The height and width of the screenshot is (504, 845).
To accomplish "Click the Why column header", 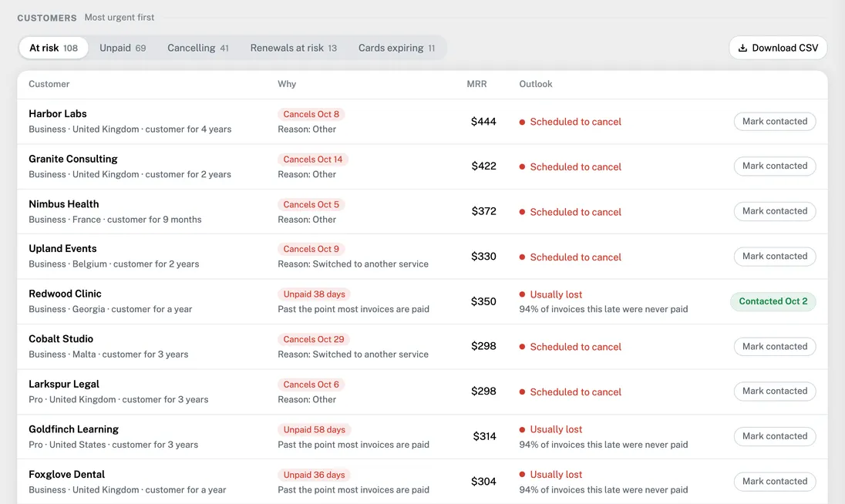I will point(287,84).
